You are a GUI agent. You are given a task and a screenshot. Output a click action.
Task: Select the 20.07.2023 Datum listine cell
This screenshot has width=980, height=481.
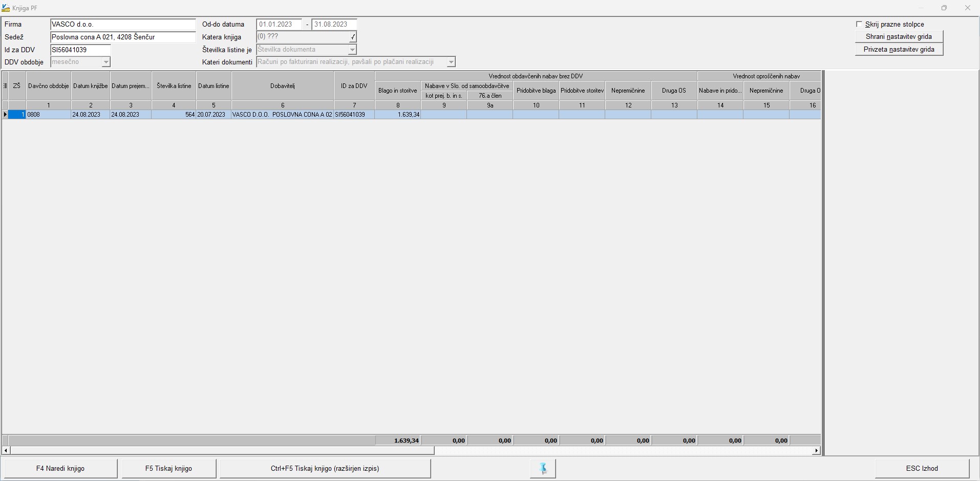[214, 115]
